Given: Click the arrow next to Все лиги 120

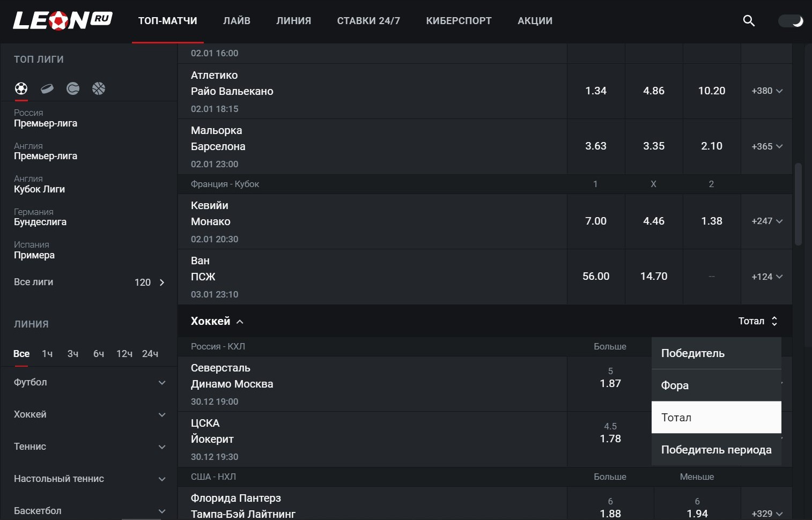Looking at the screenshot, I should (162, 283).
